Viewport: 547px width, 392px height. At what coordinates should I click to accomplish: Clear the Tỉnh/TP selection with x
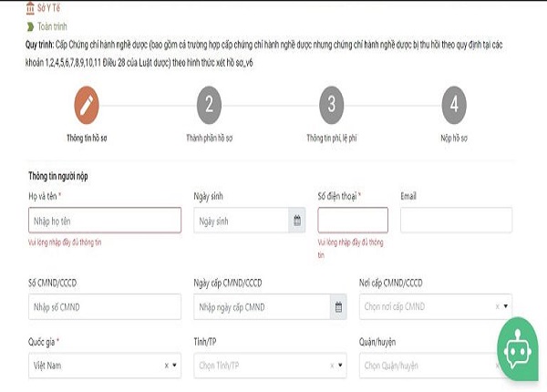pyautogui.click(x=332, y=366)
